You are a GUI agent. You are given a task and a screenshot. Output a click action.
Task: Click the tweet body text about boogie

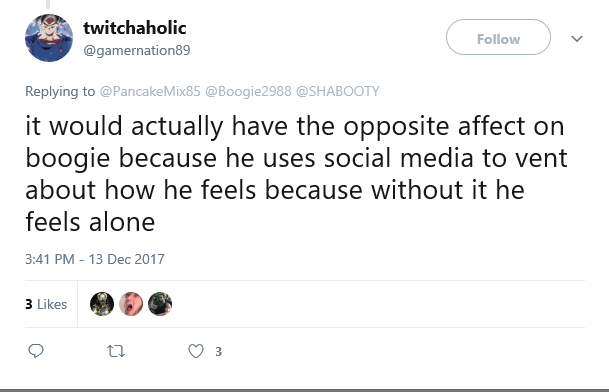pos(296,174)
